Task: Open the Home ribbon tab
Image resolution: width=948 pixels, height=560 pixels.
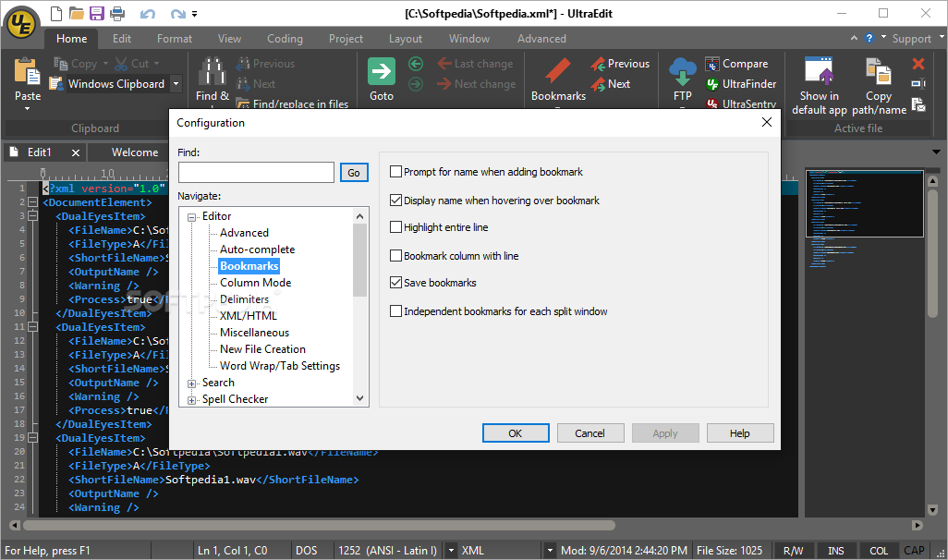Action: click(x=72, y=39)
